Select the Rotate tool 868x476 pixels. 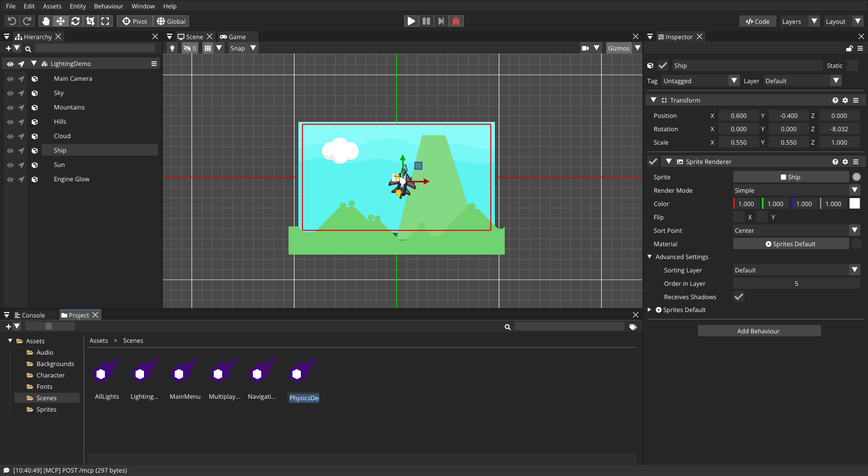pos(75,21)
